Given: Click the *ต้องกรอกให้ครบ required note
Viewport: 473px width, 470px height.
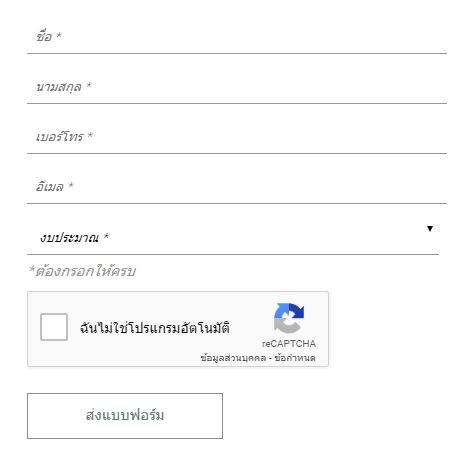Looking at the screenshot, I should [x=82, y=271].
